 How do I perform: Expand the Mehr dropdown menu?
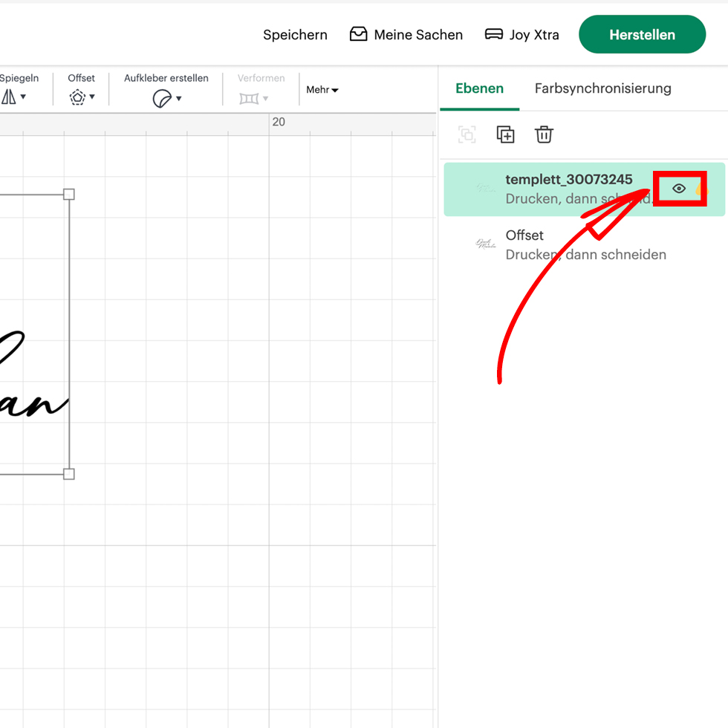[x=322, y=90]
